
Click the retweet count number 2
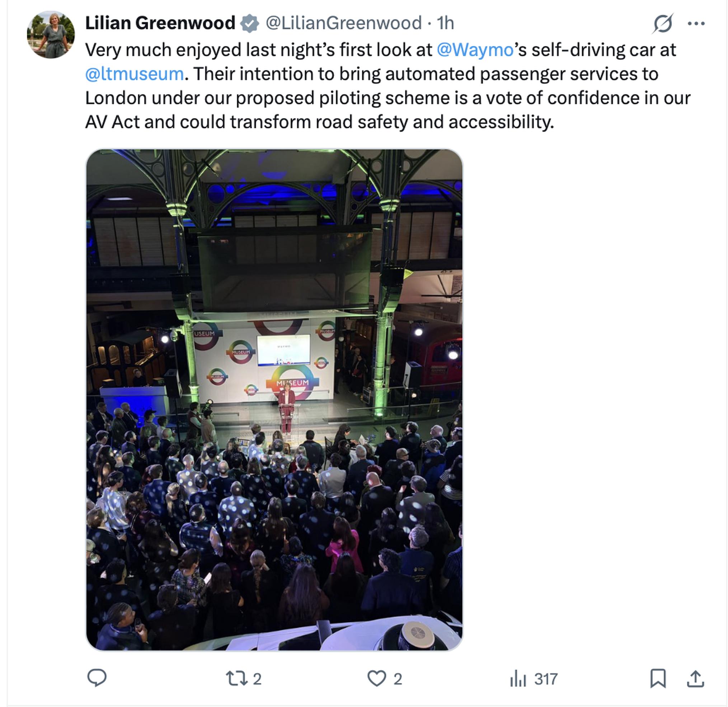click(x=257, y=679)
